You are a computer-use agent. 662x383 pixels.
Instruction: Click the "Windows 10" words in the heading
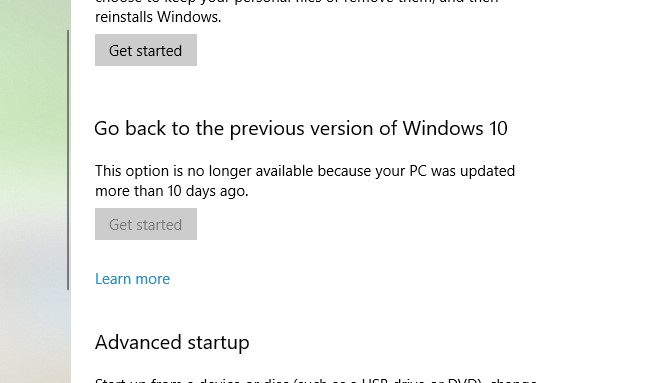click(x=455, y=128)
